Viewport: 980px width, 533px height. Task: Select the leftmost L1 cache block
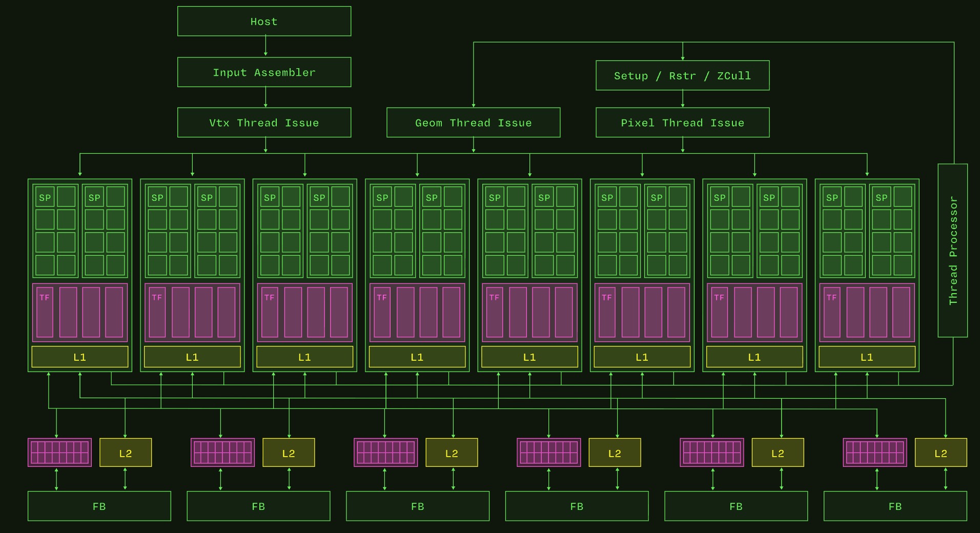pyautogui.click(x=80, y=357)
